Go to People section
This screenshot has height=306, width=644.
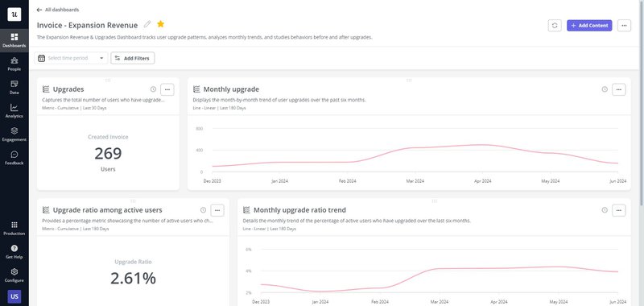[14, 64]
